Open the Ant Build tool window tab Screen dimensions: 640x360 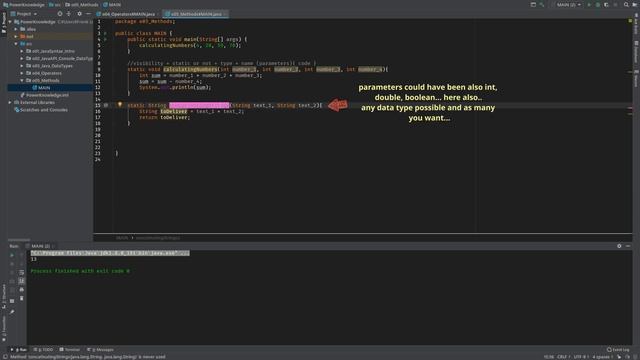click(x=636, y=24)
